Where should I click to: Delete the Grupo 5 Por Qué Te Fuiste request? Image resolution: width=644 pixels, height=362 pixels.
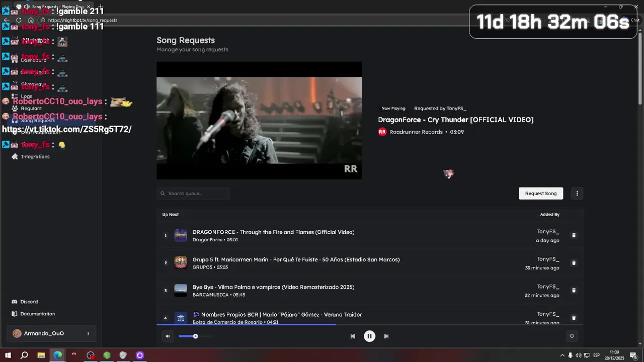[574, 263]
